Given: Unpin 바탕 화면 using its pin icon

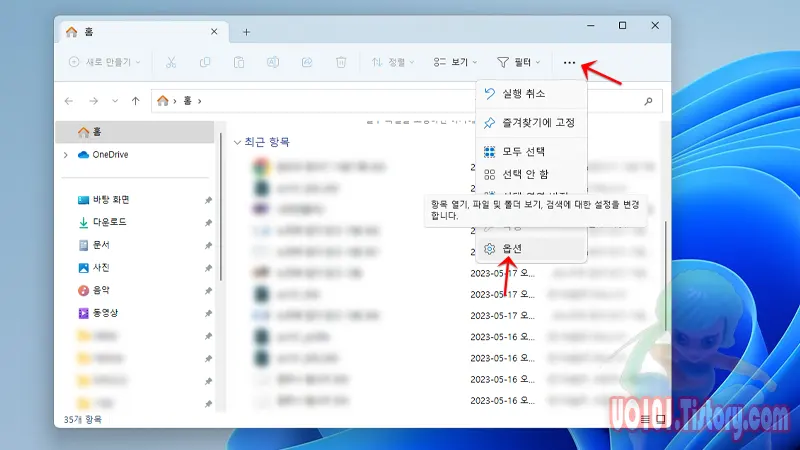Looking at the screenshot, I should (x=208, y=201).
